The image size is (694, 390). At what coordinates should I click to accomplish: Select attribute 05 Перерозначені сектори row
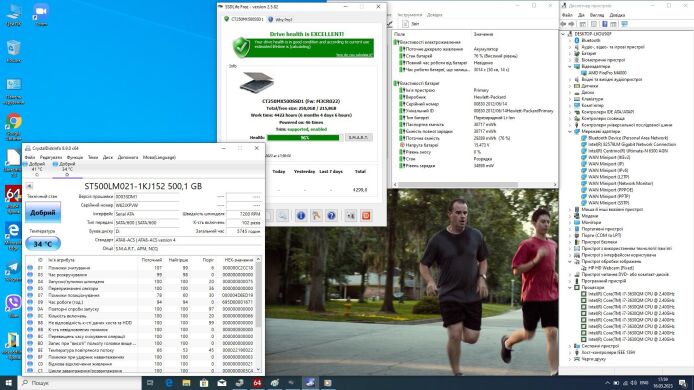point(140,288)
